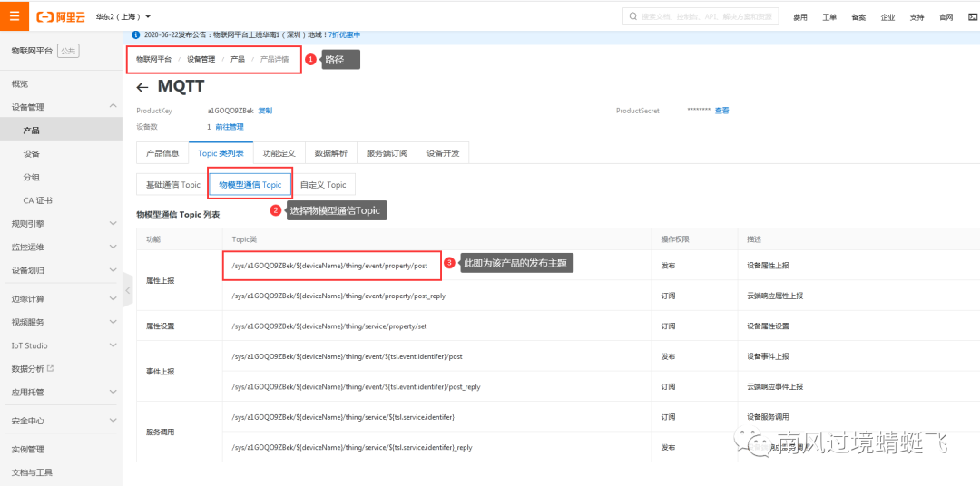Select the ${tsl.event.identifer}/post topic cell
This screenshot has width=980, height=486.
(x=438, y=356)
